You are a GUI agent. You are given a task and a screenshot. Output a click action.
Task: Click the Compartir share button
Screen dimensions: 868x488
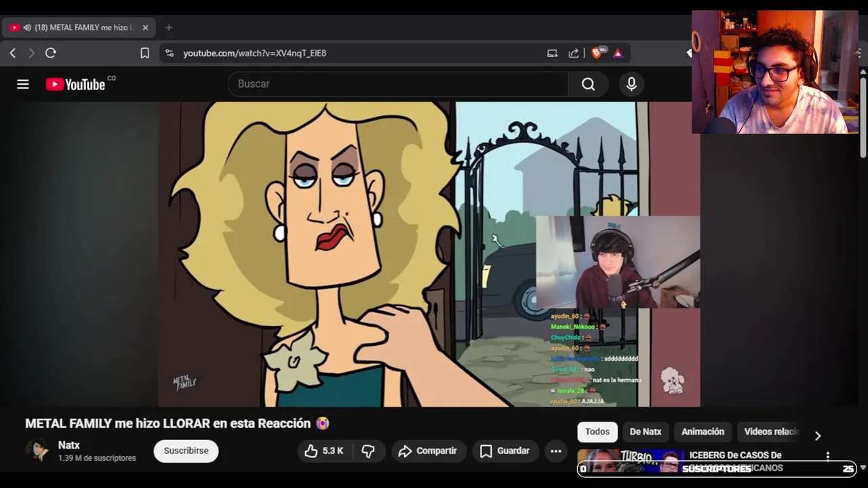(x=428, y=451)
